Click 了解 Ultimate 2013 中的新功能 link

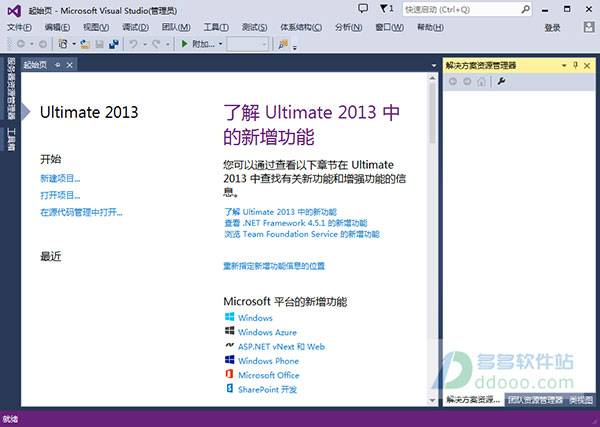click(280, 212)
